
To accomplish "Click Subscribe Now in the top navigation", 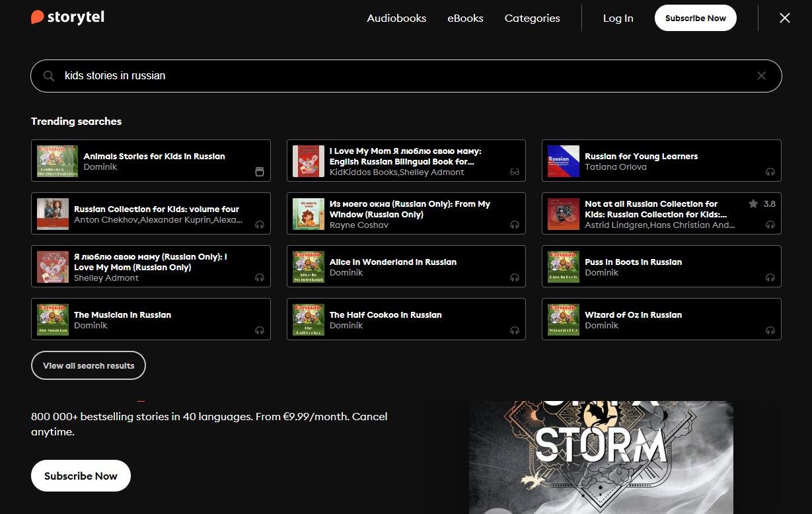I will 696,18.
